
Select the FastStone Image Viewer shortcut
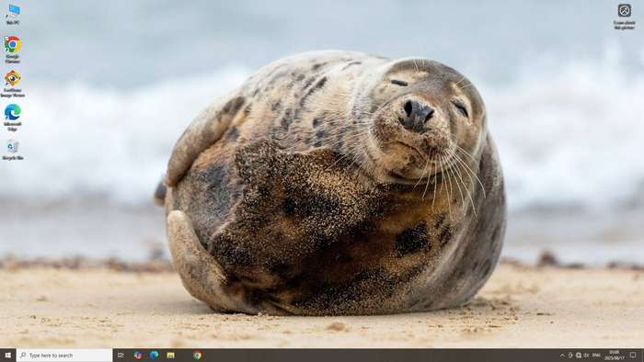13,84
